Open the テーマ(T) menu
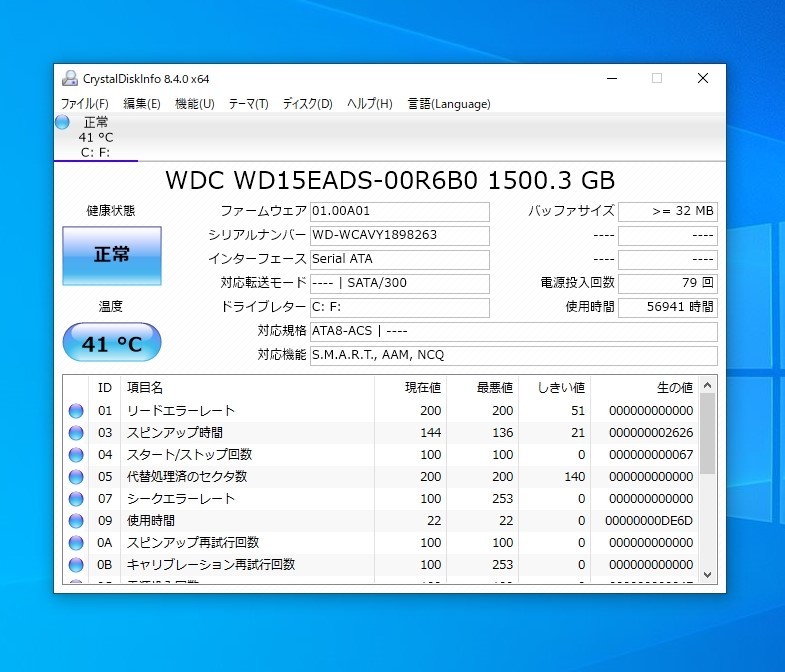785x672 pixels. [248, 104]
